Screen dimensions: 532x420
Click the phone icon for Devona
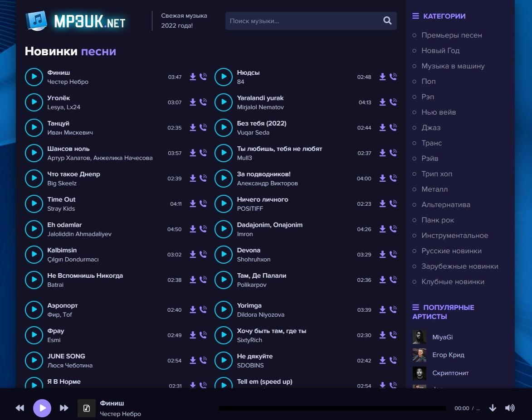pos(393,255)
